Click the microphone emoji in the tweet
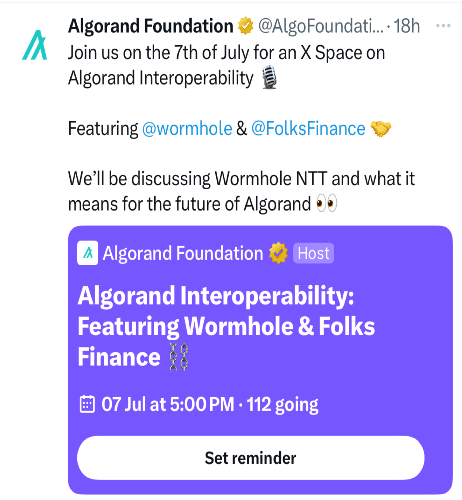Viewport: 462px width, 500px height. (x=269, y=77)
